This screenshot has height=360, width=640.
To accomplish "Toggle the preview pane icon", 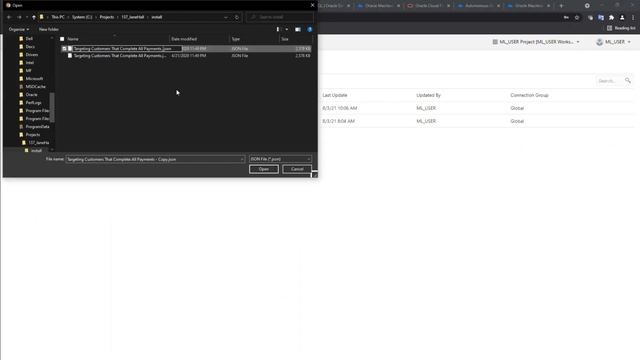I will tap(298, 29).
